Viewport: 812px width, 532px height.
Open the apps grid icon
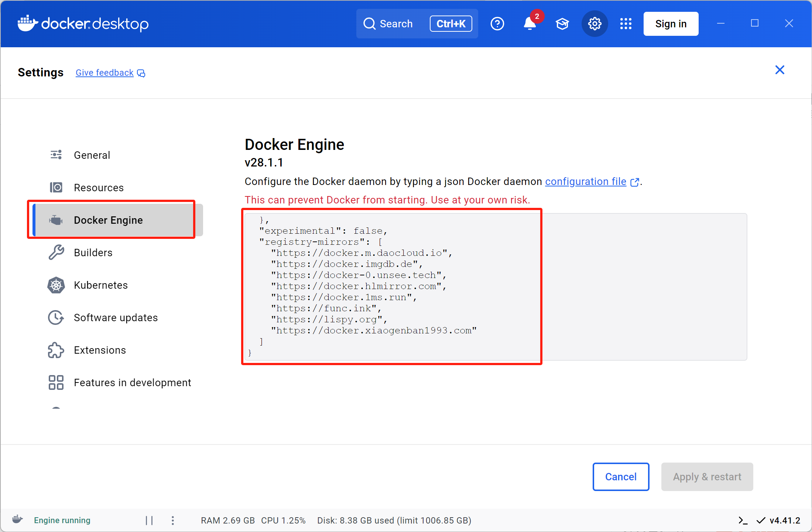point(626,24)
